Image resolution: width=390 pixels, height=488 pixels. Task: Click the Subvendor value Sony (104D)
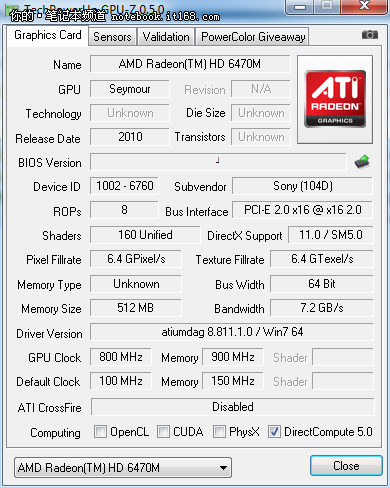(x=302, y=186)
